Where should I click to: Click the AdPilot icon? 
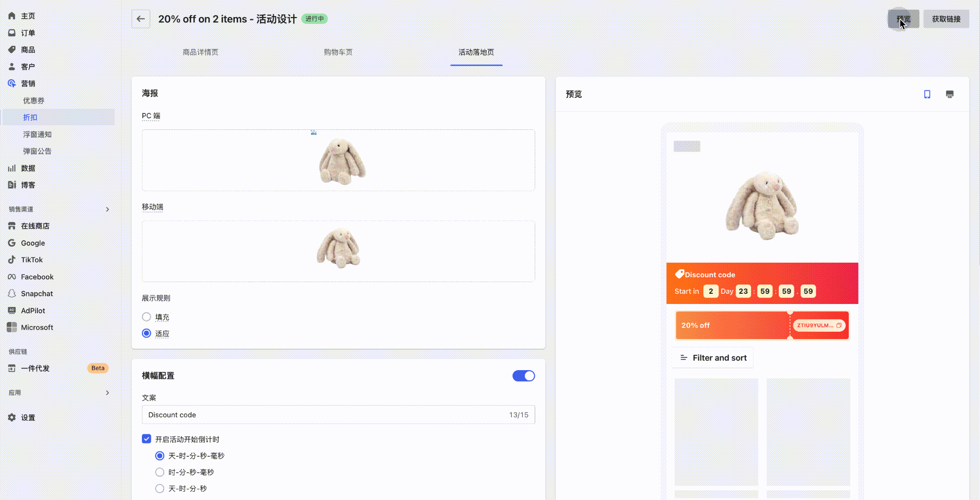(12, 310)
